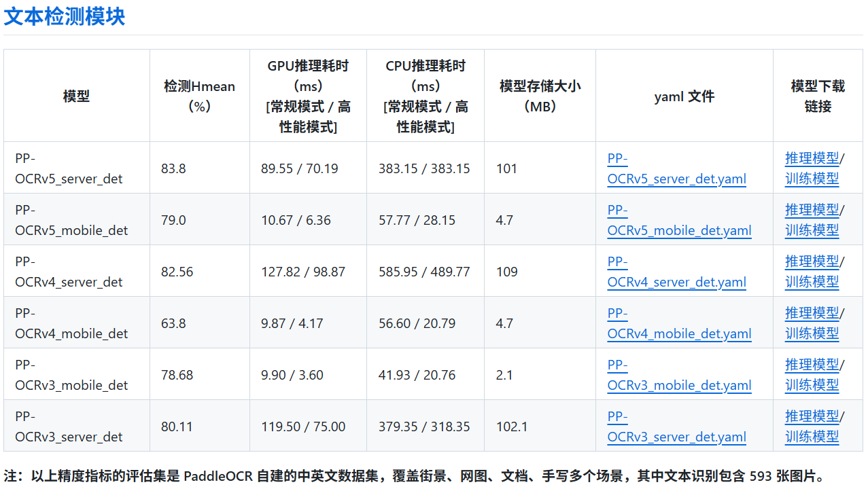The width and height of the screenshot is (868, 491).
Task: Click Hmean value 79.0
Action: tap(173, 220)
